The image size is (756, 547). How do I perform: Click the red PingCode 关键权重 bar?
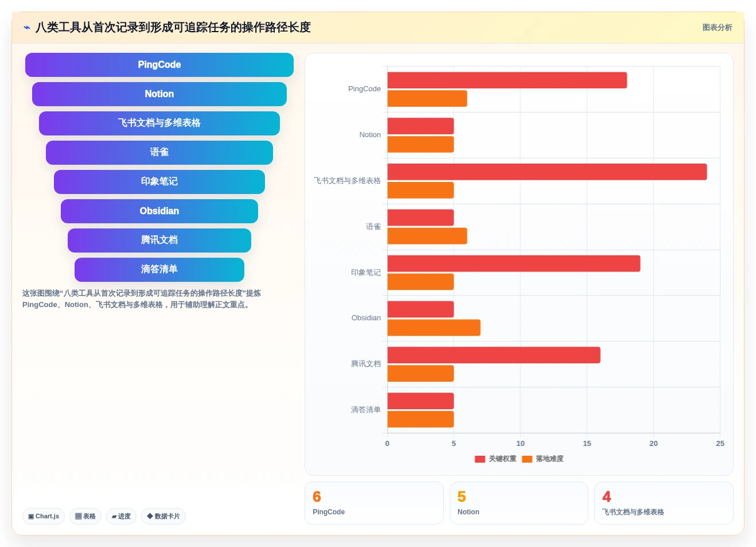click(507, 80)
